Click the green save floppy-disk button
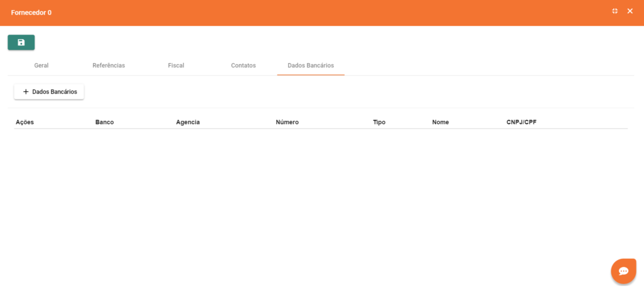Screen dimensions: 644x291 click(x=21, y=42)
